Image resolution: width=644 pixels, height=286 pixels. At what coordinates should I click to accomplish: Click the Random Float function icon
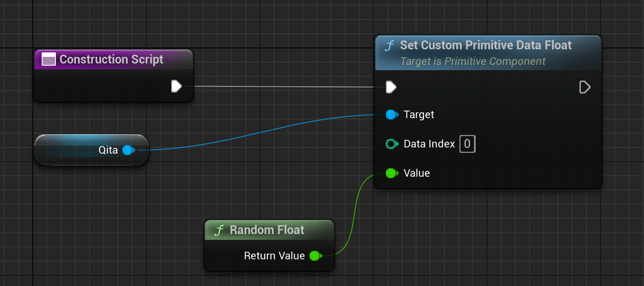point(219,231)
